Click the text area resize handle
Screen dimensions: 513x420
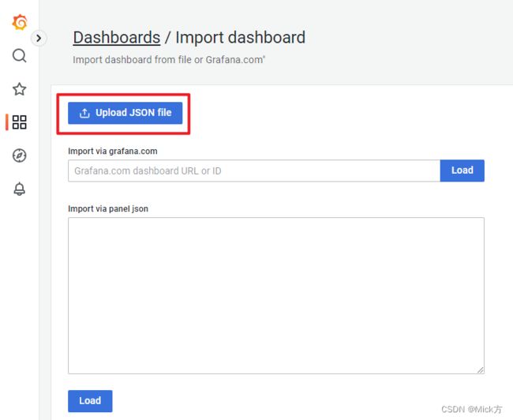[x=481, y=369]
